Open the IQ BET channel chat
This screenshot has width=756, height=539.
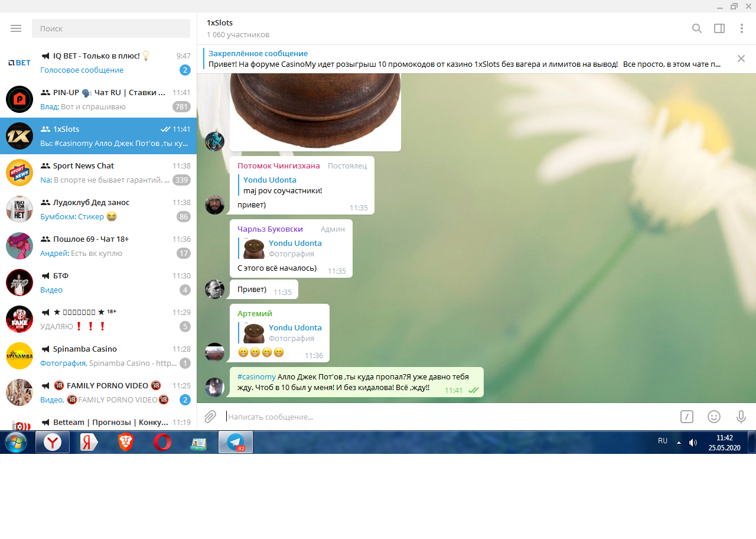(x=98, y=63)
